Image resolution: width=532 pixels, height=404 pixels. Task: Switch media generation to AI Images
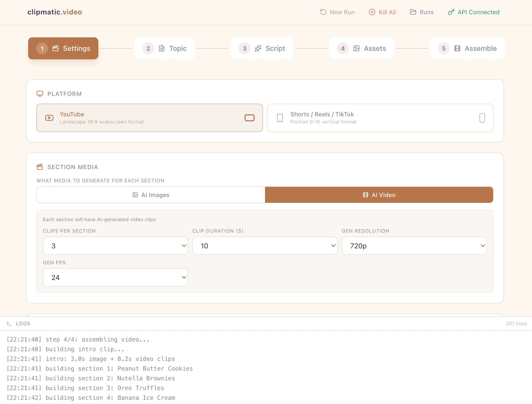(150, 195)
